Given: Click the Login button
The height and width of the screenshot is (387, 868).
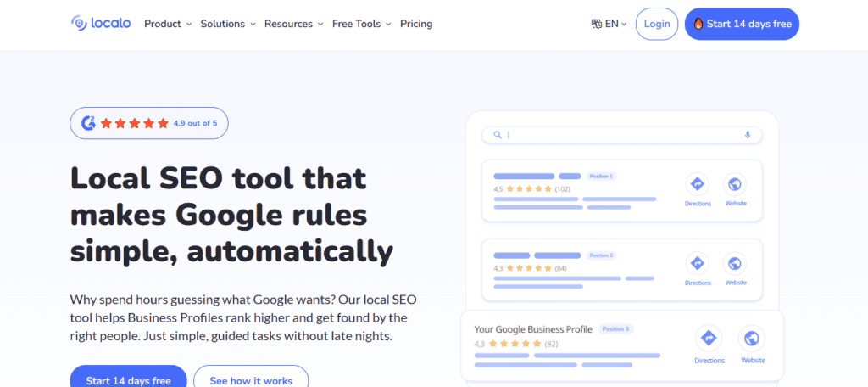Looking at the screenshot, I should [x=657, y=24].
